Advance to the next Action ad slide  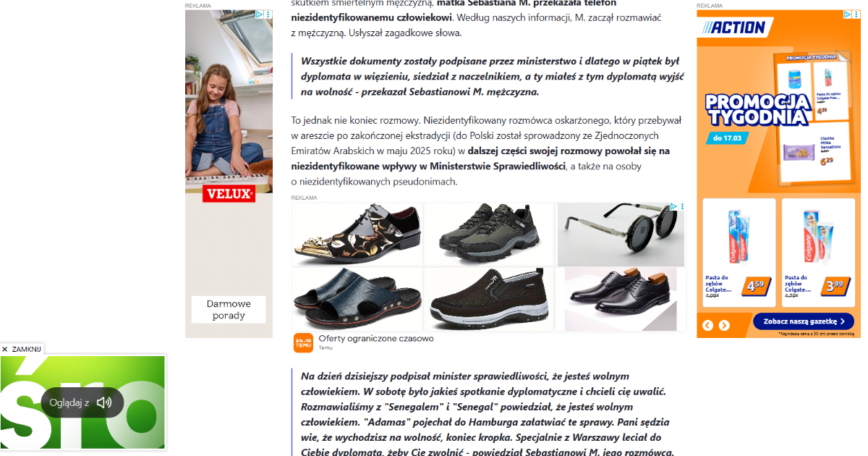click(724, 326)
